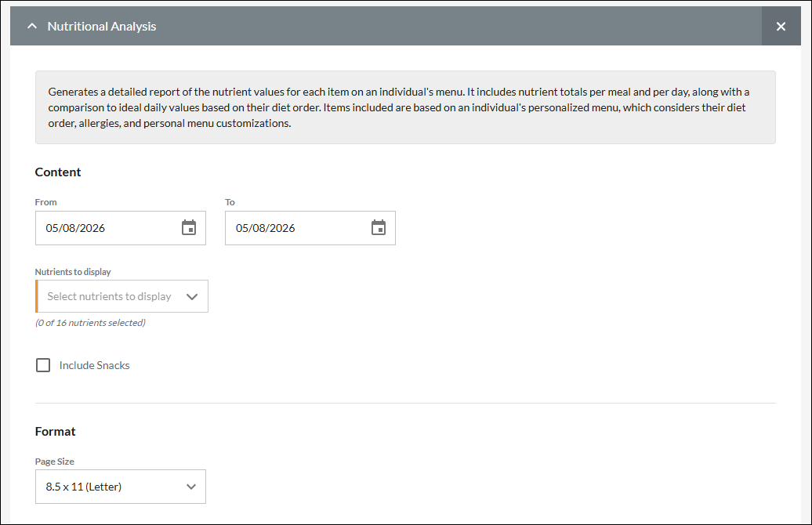Click the Page Size chevron arrow
The image size is (812, 525).
click(191, 487)
